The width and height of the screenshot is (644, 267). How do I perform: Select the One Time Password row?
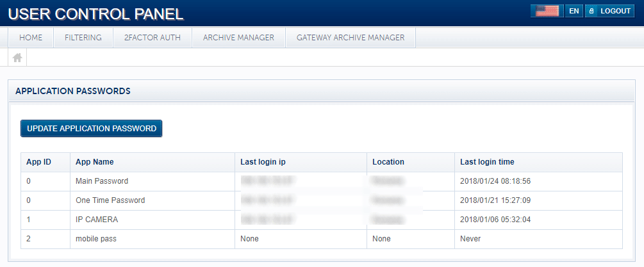coord(110,200)
